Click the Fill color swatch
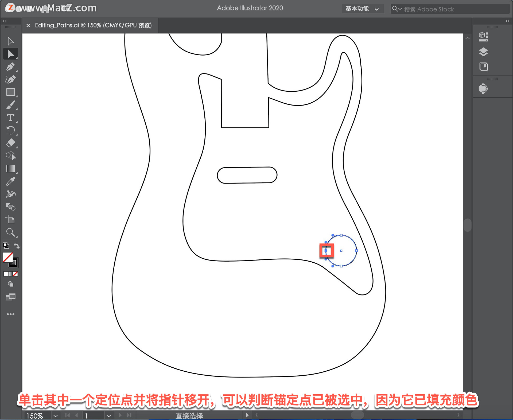This screenshot has width=513, height=420. pos(8,258)
